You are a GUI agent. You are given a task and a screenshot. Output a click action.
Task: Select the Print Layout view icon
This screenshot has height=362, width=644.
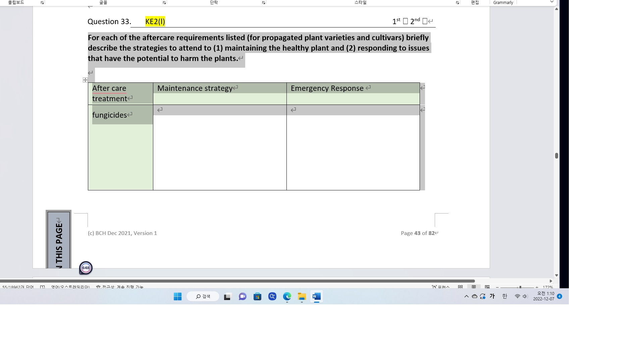(x=474, y=287)
